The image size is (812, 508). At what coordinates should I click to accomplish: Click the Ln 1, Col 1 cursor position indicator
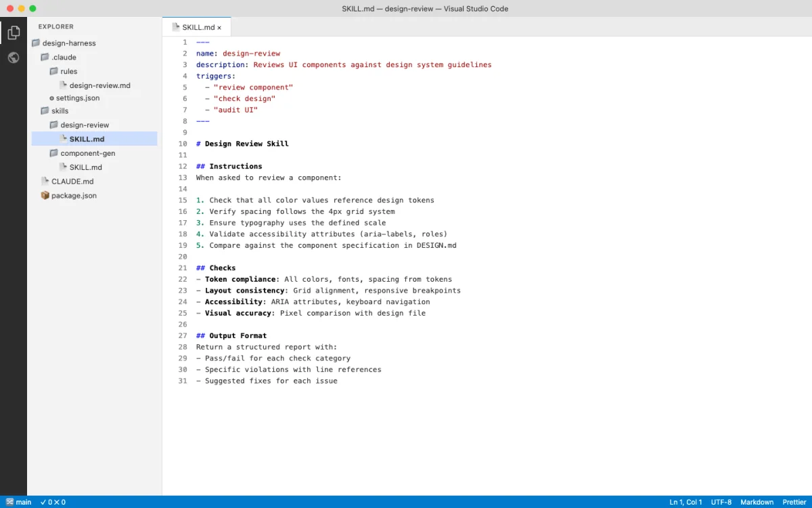click(x=686, y=502)
